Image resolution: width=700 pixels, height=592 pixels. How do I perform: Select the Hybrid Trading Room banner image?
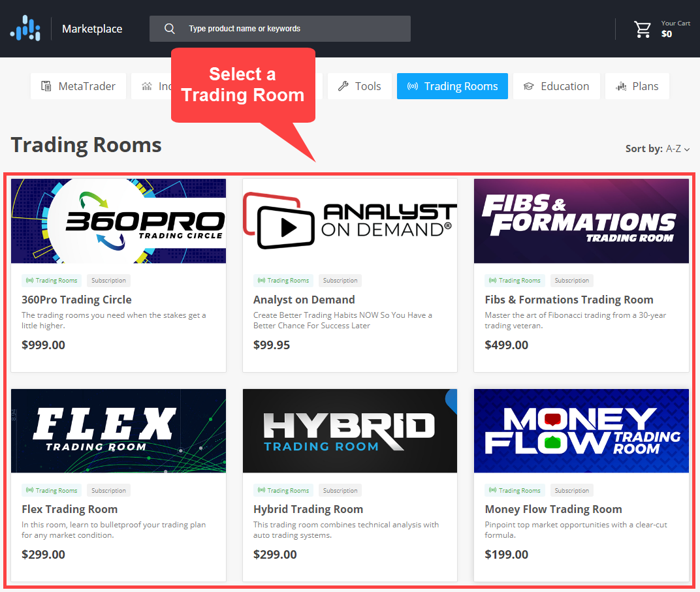click(349, 431)
